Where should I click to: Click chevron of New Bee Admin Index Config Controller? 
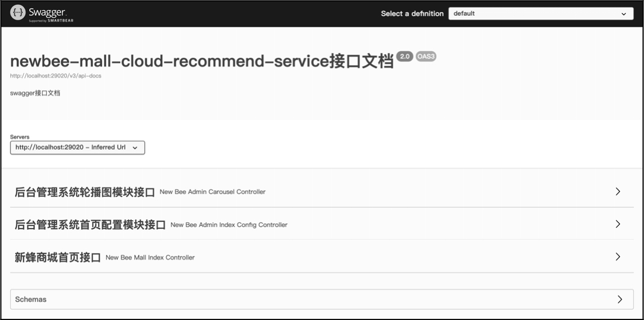(617, 224)
